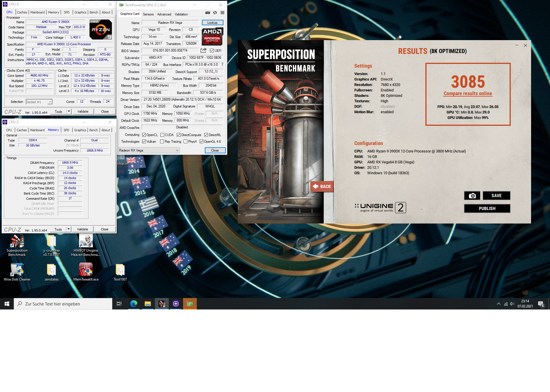
Task: Click the volume speaker tray icon
Action: click(x=512, y=304)
